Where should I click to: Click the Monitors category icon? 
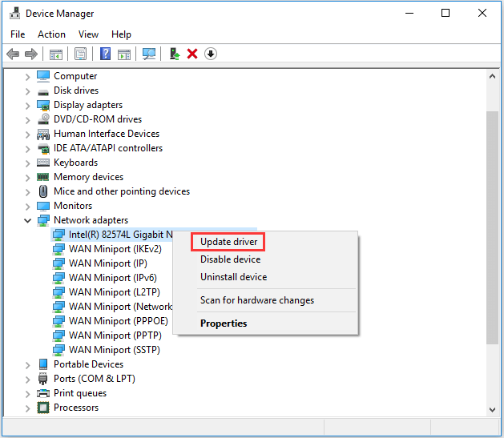(43, 206)
